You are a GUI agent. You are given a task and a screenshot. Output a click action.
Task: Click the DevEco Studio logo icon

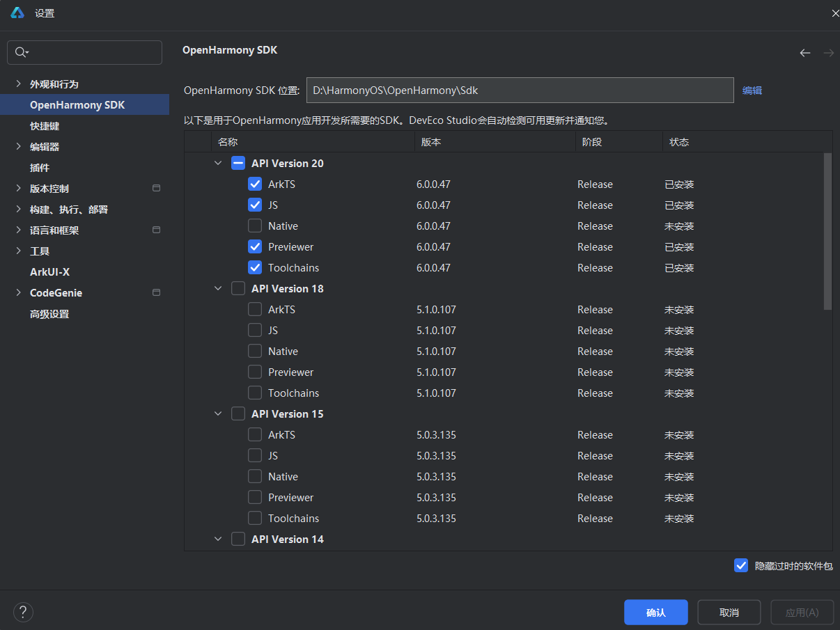pyautogui.click(x=17, y=13)
